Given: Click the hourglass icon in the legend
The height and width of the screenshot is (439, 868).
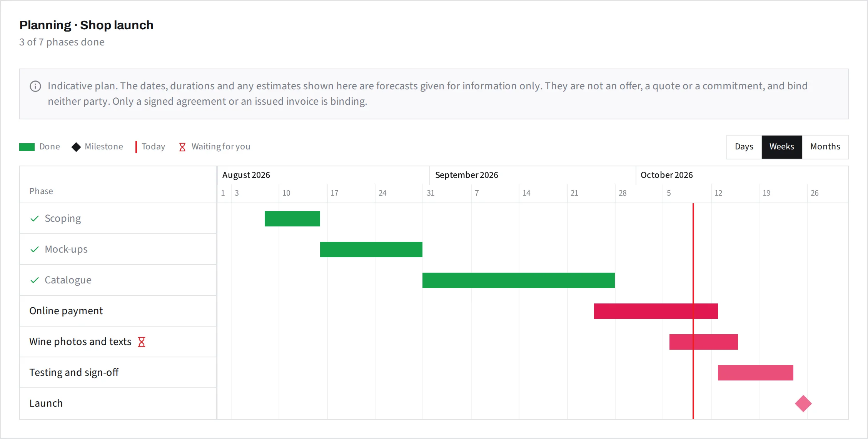Looking at the screenshot, I should click(x=182, y=147).
